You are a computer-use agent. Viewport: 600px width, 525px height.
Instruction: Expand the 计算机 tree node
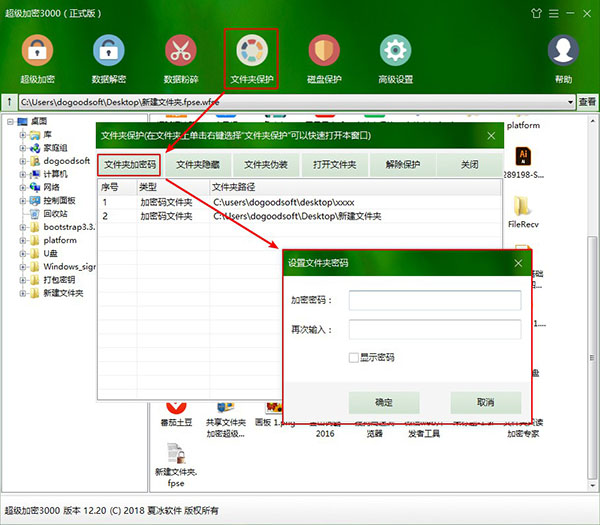pos(23,174)
